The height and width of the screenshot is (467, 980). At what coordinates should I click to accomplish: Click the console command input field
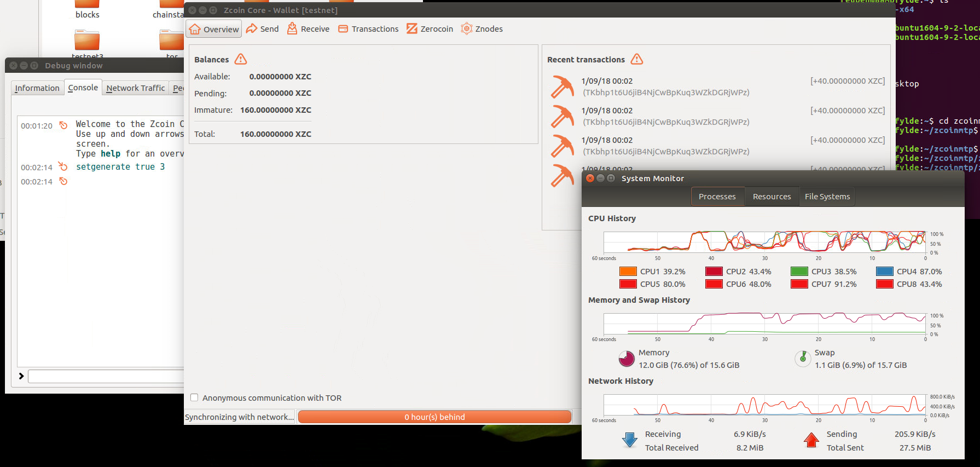pyautogui.click(x=106, y=376)
